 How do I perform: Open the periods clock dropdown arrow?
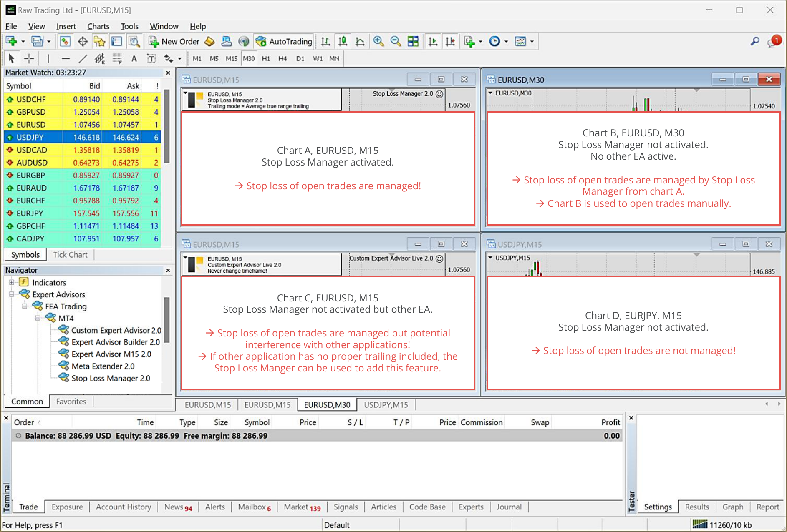[x=506, y=41]
